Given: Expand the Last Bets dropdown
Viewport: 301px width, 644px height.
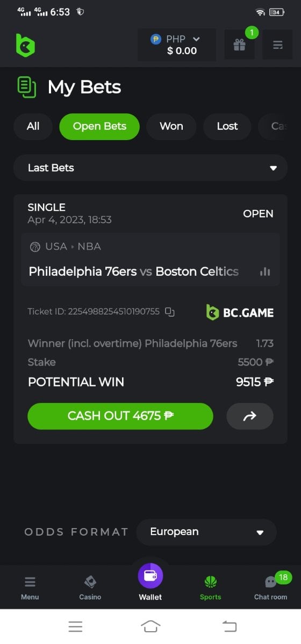Looking at the screenshot, I should [150, 168].
